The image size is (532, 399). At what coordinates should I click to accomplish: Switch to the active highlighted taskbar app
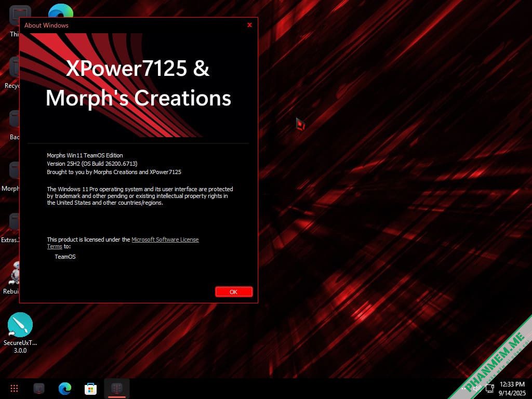click(117, 388)
